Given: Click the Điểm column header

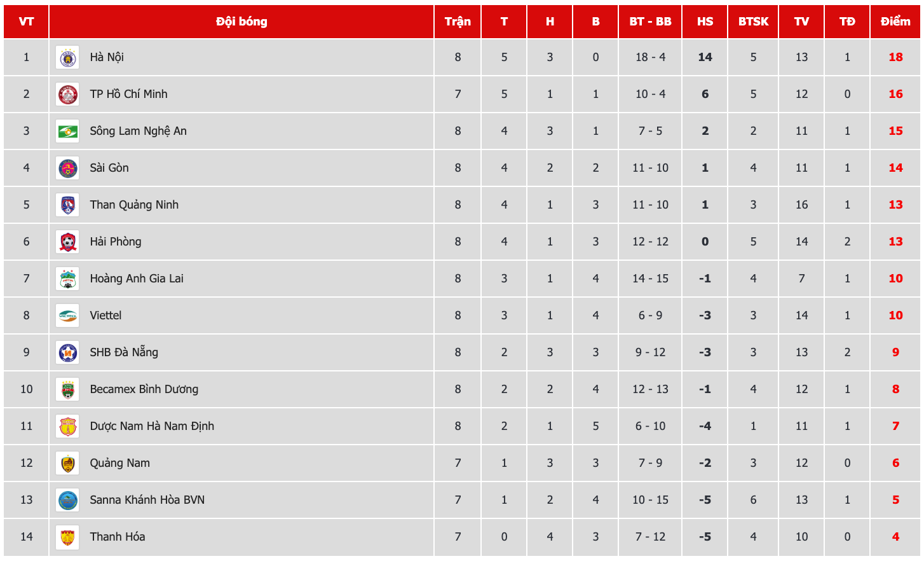Looking at the screenshot, I should tap(895, 22).
